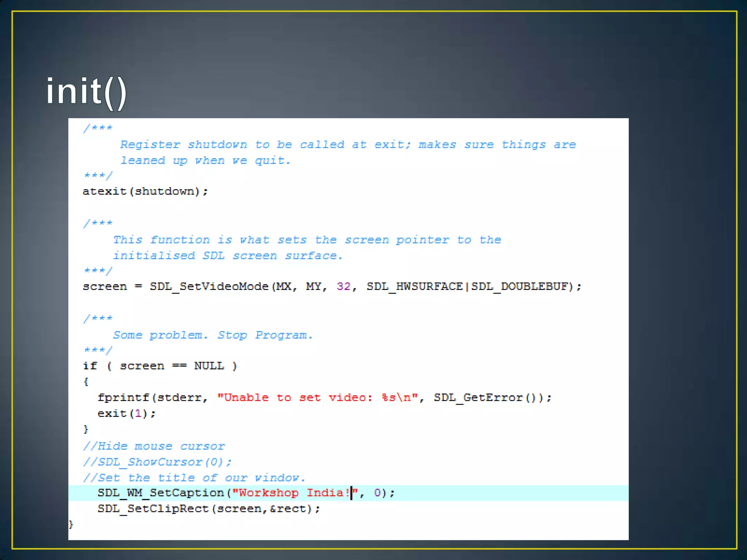Click the 'Some problem. Stop Program.' comment
The width and height of the screenshot is (747, 560).
click(x=213, y=335)
